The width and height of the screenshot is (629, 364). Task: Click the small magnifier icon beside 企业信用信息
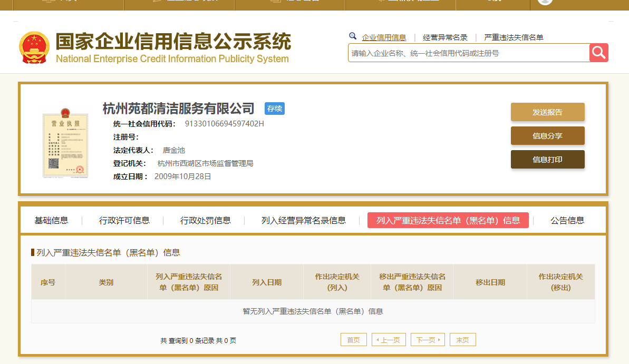(x=353, y=36)
